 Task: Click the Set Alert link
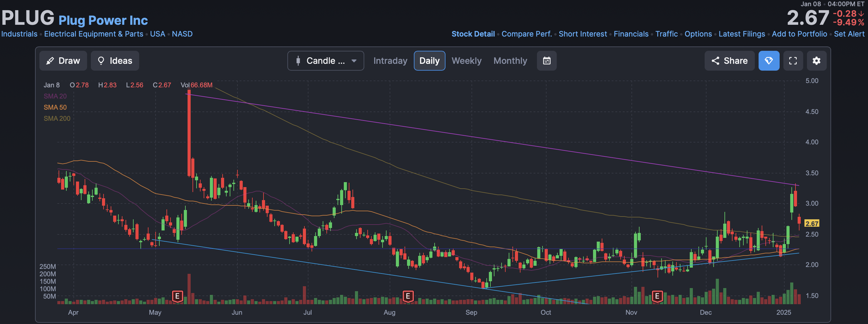point(849,34)
